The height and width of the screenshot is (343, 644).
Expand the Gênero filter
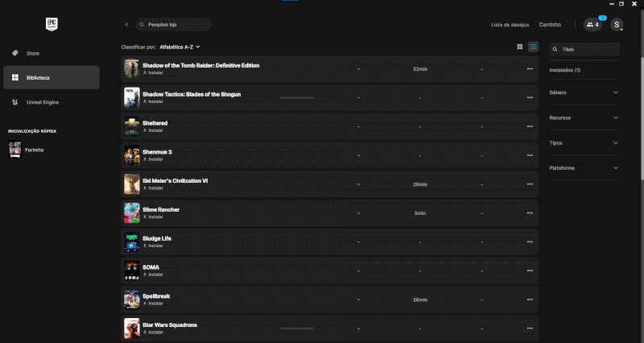click(584, 93)
